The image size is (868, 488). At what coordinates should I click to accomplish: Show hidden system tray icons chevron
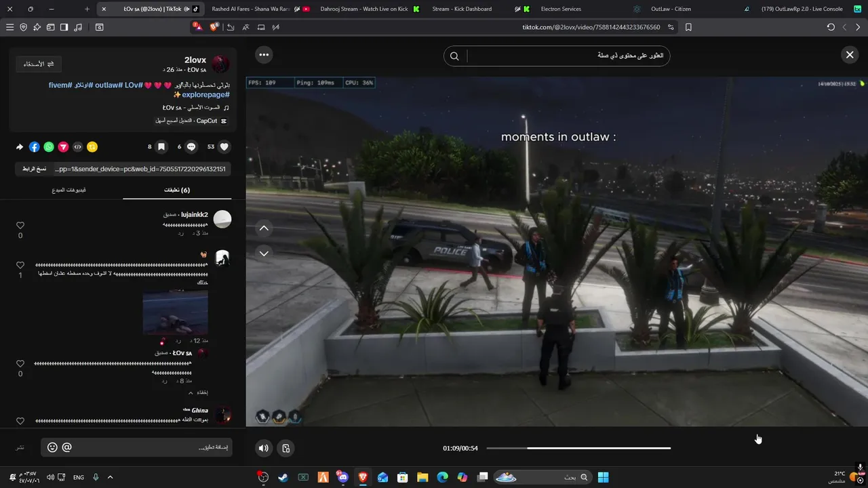(x=110, y=477)
